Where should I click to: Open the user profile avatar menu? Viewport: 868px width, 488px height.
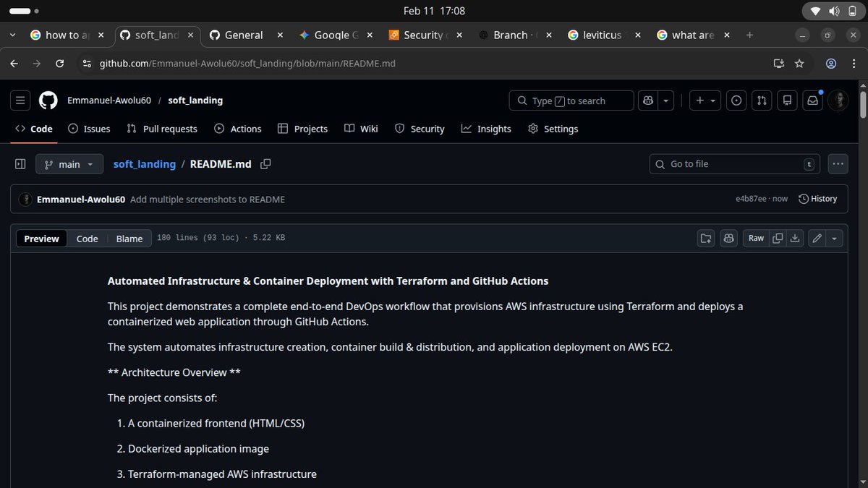[x=838, y=100]
